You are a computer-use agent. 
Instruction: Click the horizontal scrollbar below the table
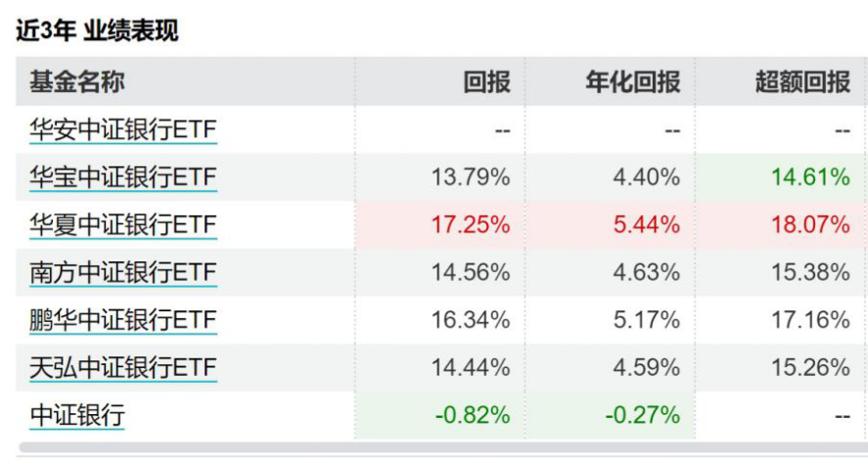(x=440, y=447)
